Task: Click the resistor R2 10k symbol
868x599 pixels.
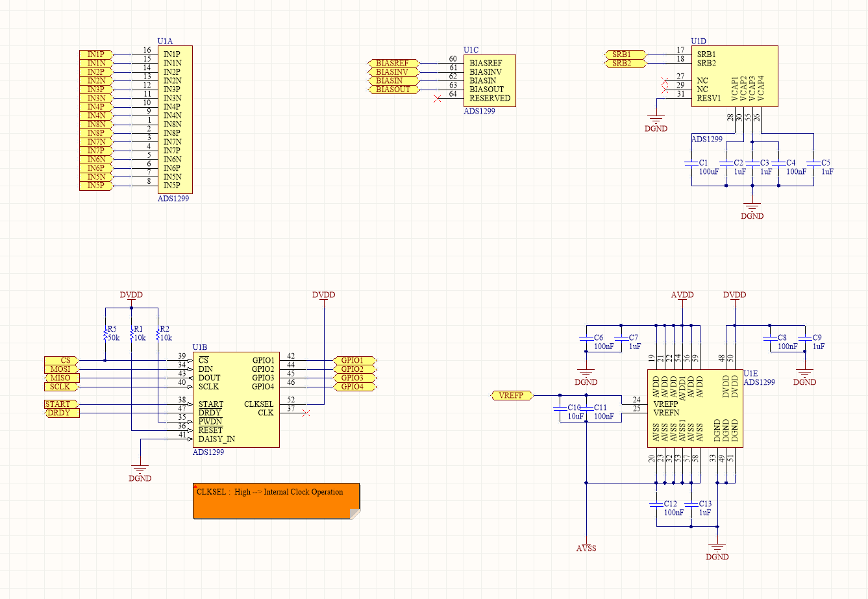Action: (158, 333)
